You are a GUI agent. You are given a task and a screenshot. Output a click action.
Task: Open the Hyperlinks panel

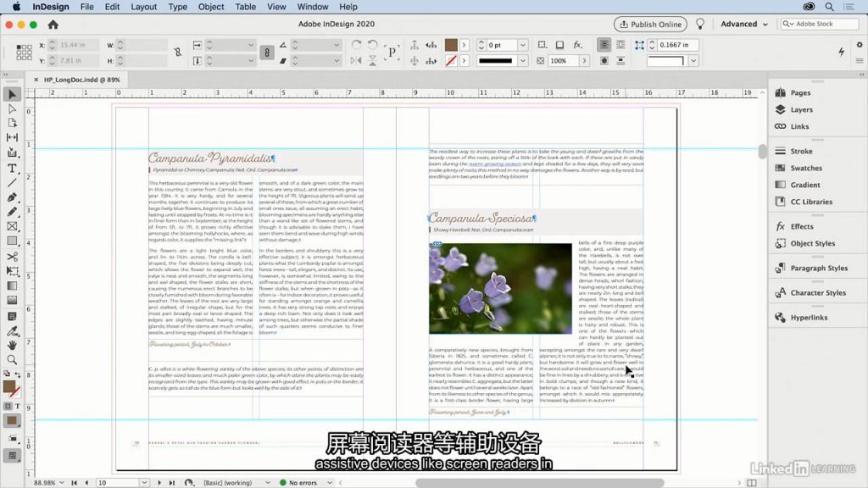(808, 318)
